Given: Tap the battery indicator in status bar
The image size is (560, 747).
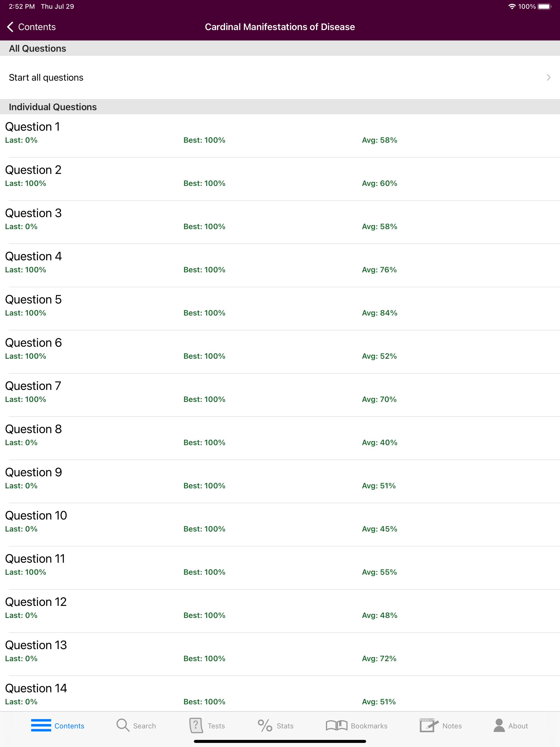Looking at the screenshot, I should (544, 7).
